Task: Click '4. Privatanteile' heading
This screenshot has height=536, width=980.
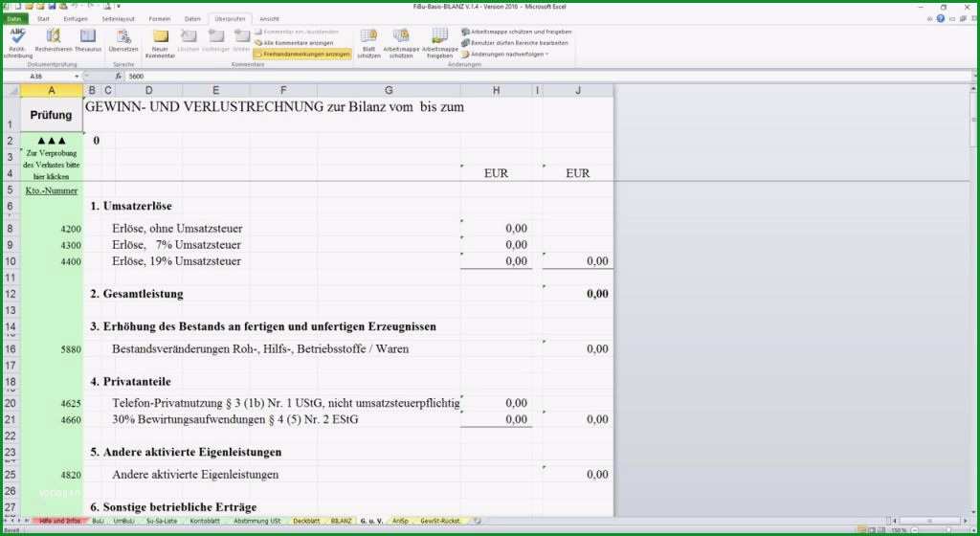Action: tap(130, 382)
